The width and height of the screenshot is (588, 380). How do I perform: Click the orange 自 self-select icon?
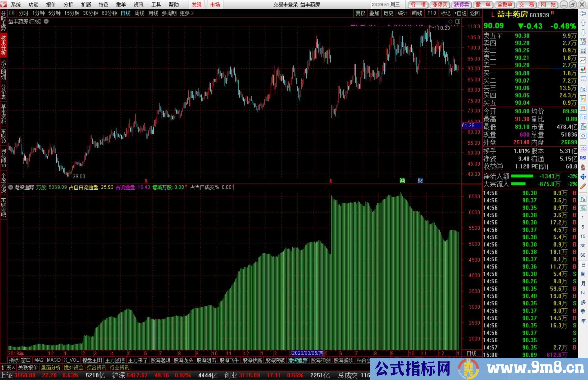(583, 108)
